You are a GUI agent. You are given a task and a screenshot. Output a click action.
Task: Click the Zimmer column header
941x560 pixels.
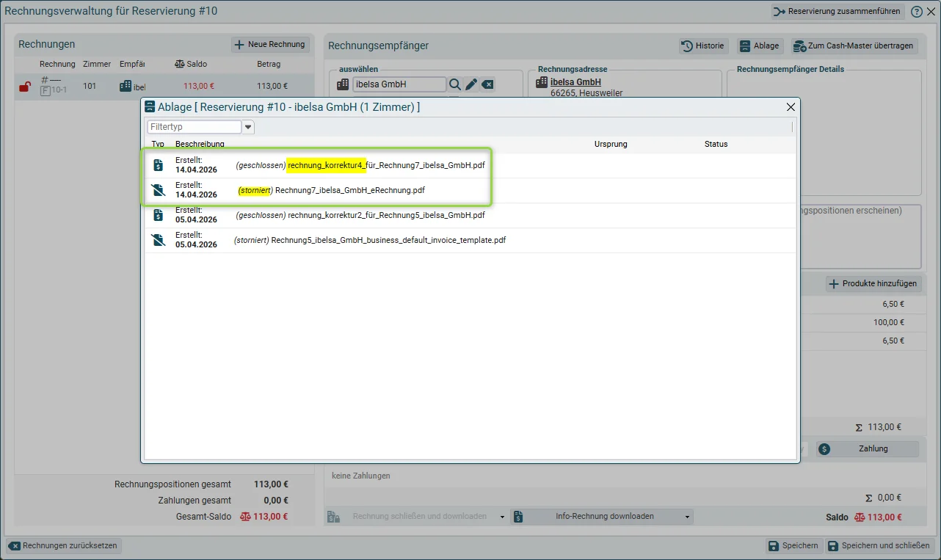(97, 65)
